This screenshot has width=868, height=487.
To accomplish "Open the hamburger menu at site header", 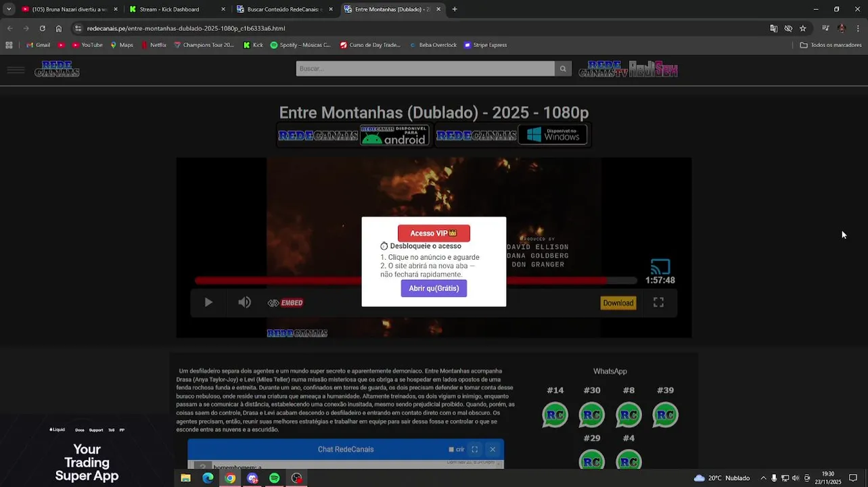I will point(16,70).
